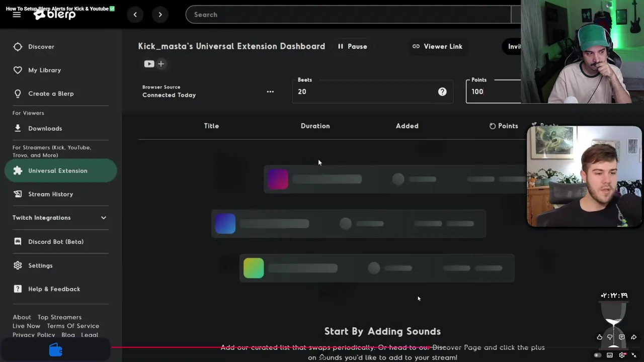The image size is (644, 362).
Task: Open the blue wallet icon
Action: point(55,350)
